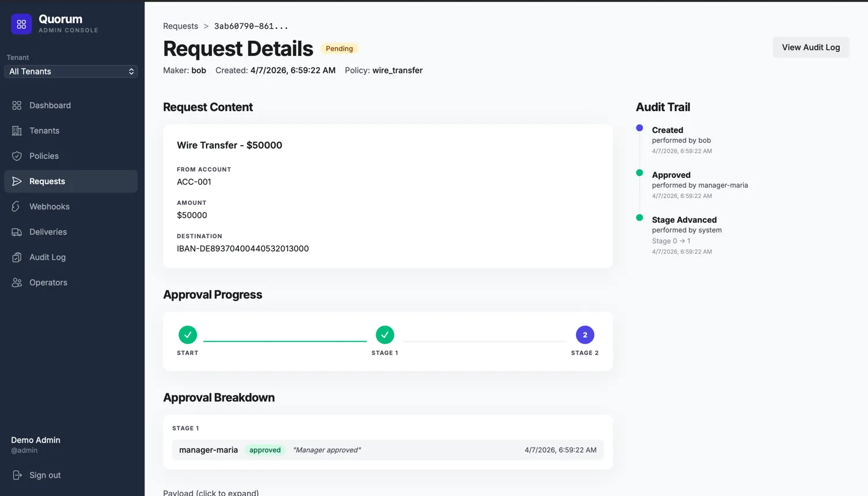Click the Quorum logo icon
Viewport: 868px width, 496px height.
[x=21, y=24]
